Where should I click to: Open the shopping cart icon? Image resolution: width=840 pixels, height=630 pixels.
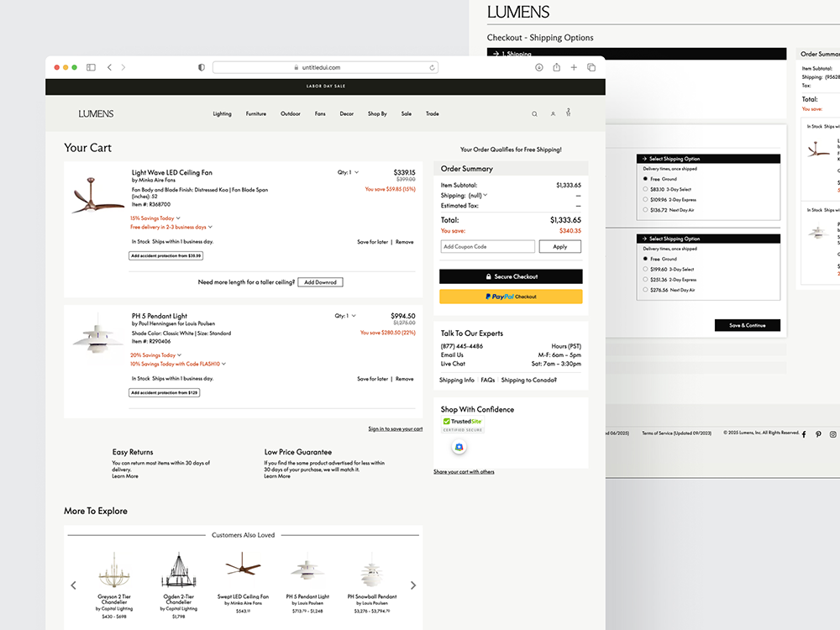568,112
